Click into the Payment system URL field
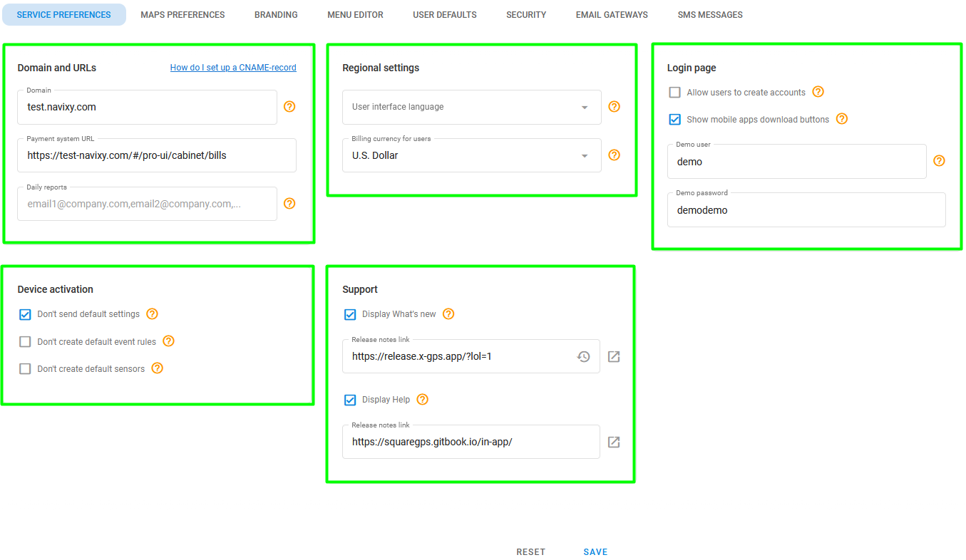 (157, 155)
